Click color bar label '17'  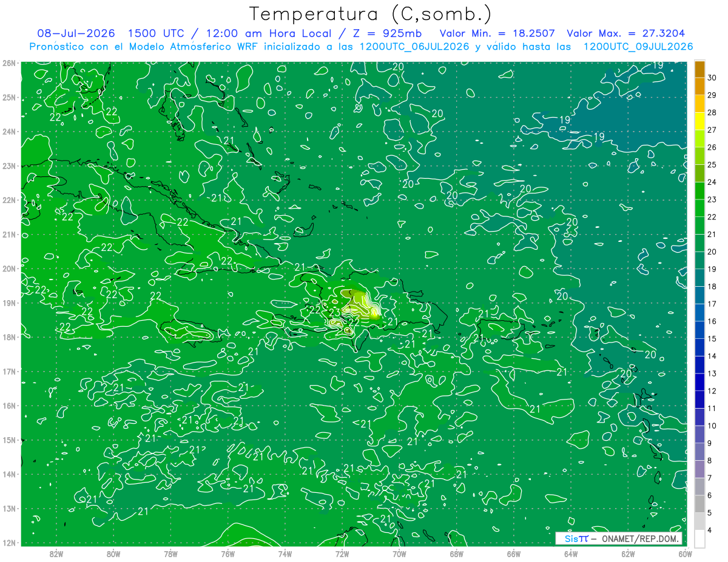pyautogui.click(x=712, y=304)
